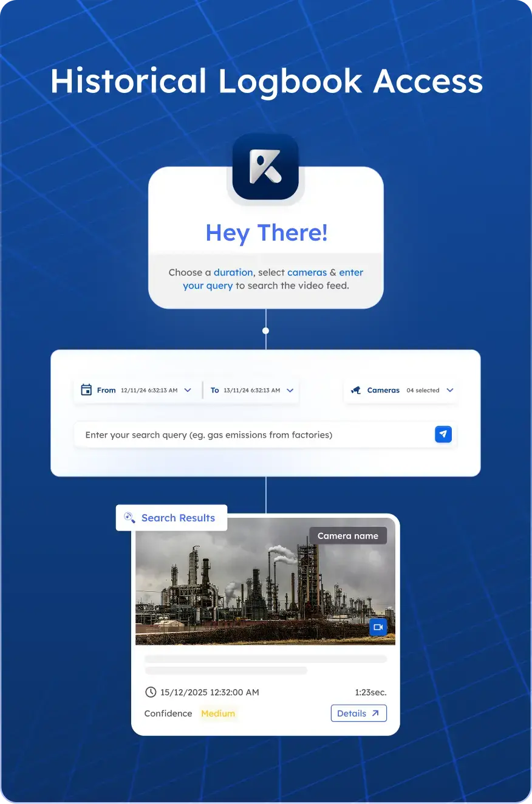Screen dimensions: 532x804
Task: Expand the To date dropdown chevron
Action: click(290, 390)
